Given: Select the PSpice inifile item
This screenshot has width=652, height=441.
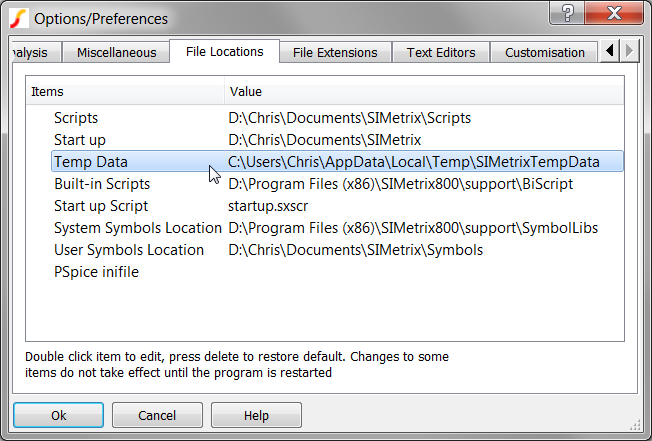Looking at the screenshot, I should 96,272.
